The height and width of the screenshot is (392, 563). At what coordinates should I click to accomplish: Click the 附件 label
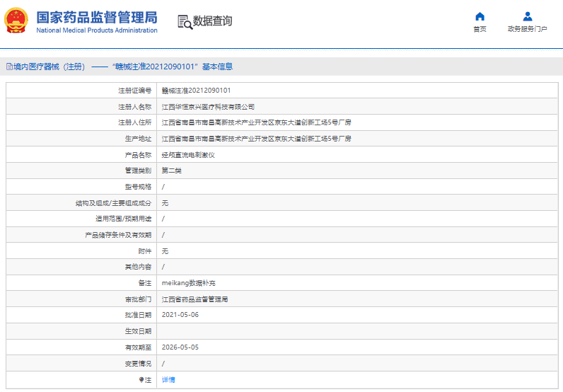145,251
